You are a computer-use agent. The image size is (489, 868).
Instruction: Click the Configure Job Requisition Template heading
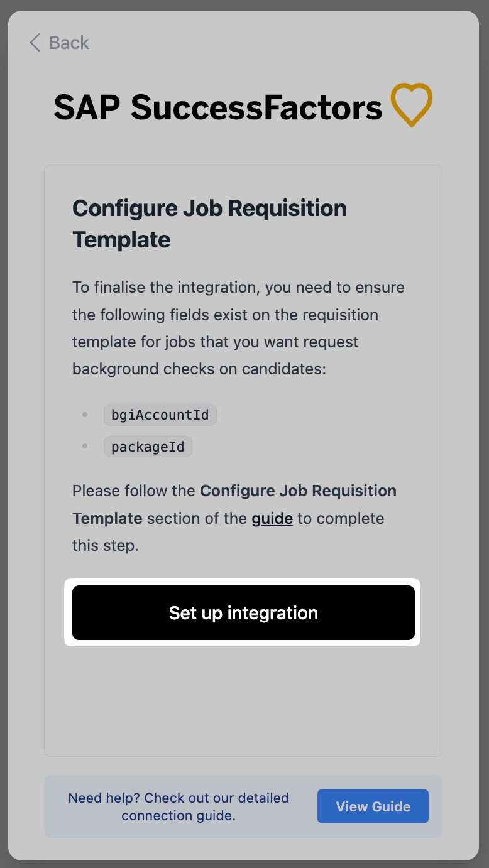click(x=209, y=224)
